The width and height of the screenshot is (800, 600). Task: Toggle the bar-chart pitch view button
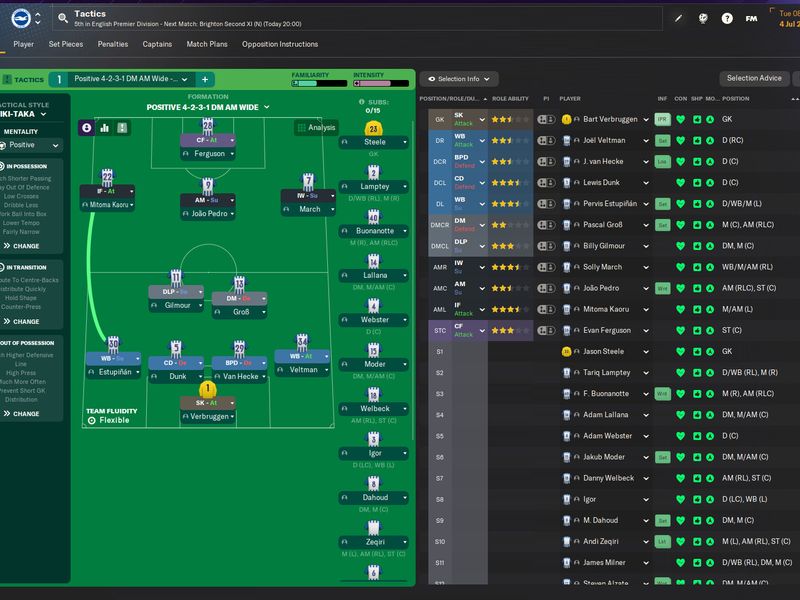click(105, 128)
